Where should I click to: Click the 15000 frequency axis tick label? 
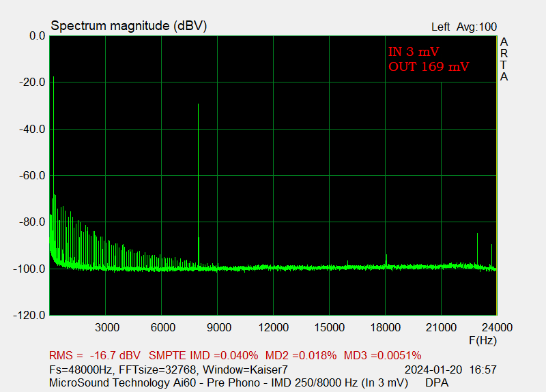(330, 327)
